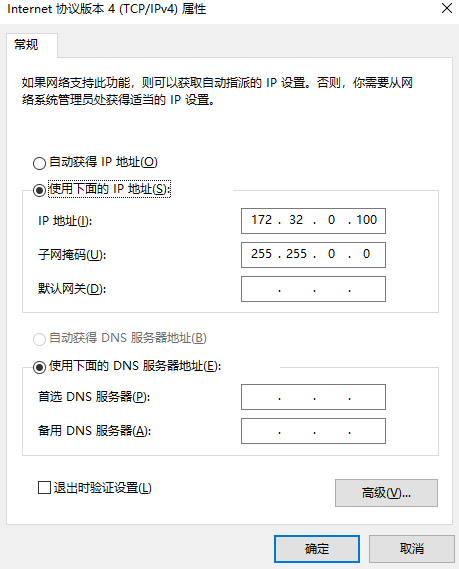Viewport: 459px width, 569px height.
Task: Open 高级(V)... advanced settings
Action: 386,493
